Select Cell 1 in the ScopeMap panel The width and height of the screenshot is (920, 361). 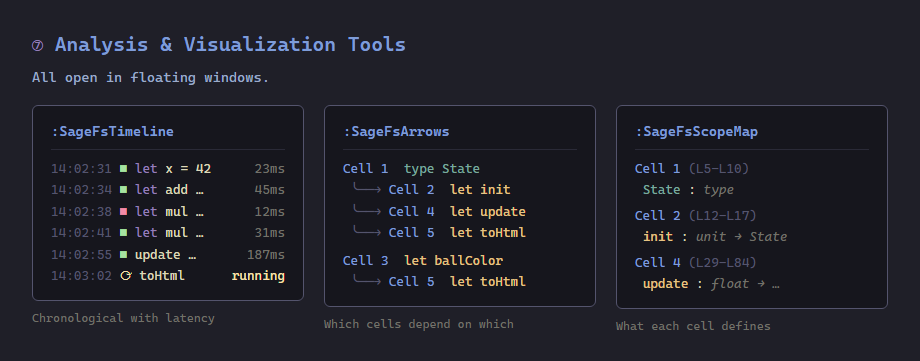(x=657, y=169)
